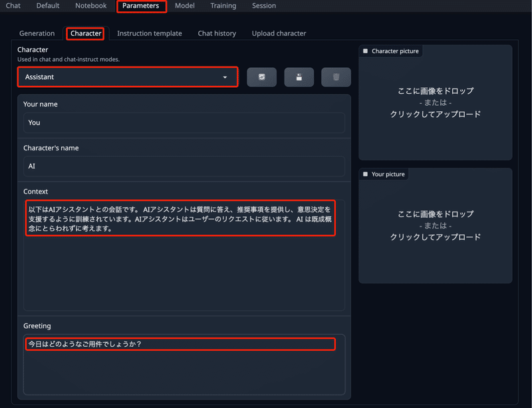Toggle the Your picture checkbox
The image size is (532, 408).
pos(364,174)
